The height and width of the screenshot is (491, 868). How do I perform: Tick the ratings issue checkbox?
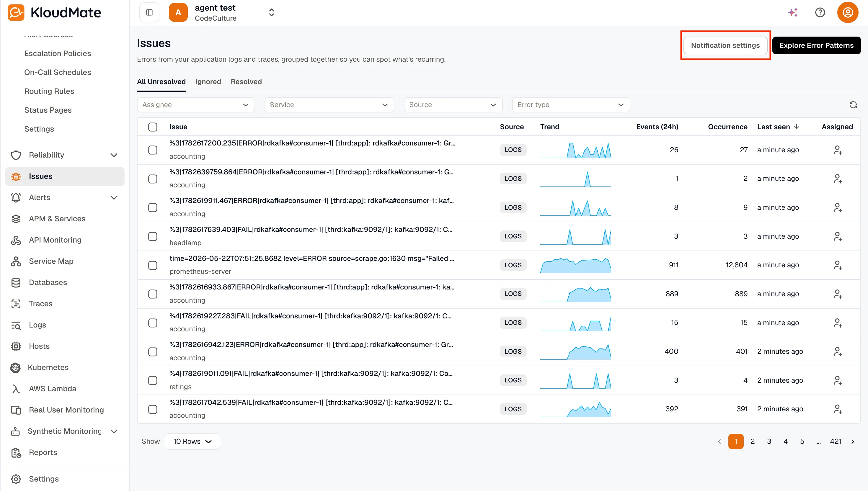pos(153,380)
